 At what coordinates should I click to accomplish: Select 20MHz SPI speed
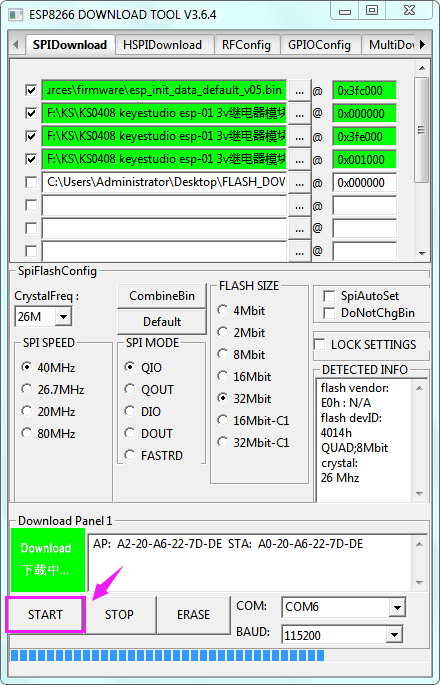tap(48, 412)
